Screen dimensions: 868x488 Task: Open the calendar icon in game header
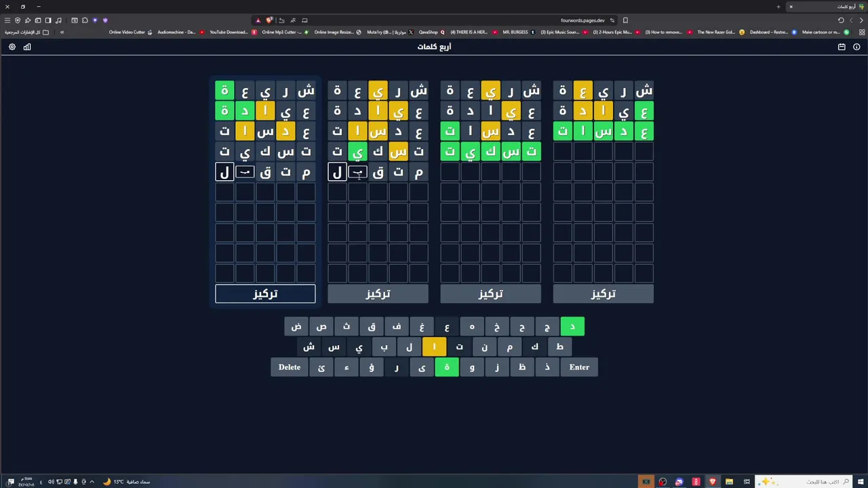point(842,47)
